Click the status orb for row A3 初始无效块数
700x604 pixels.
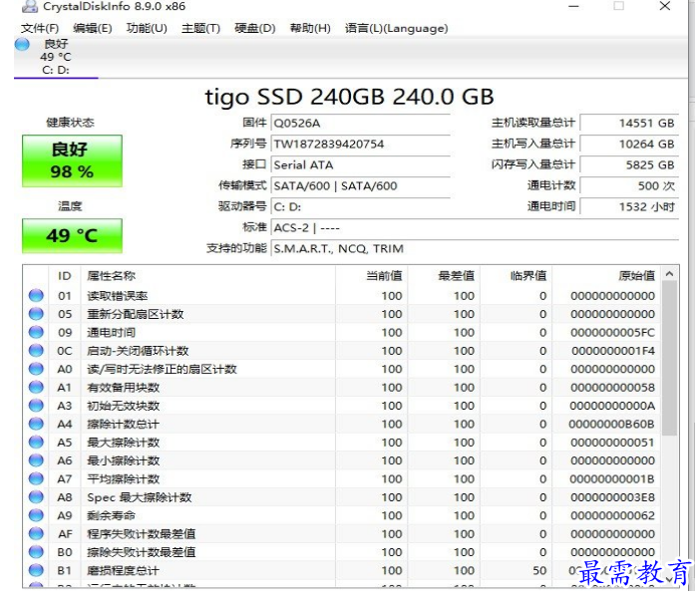(x=36, y=405)
